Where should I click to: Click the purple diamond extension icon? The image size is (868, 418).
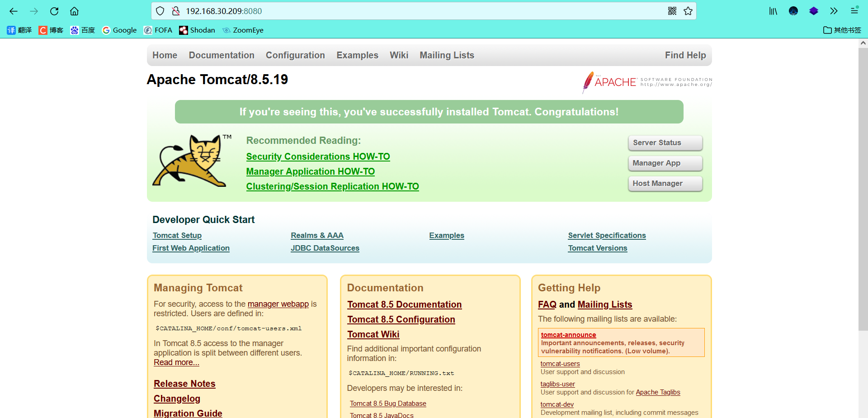coord(814,11)
